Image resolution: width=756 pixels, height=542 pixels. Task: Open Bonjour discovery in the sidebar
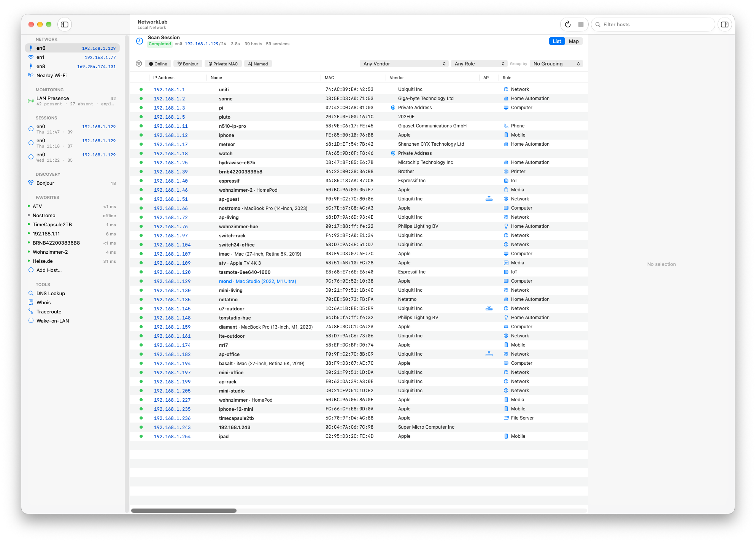point(72,183)
